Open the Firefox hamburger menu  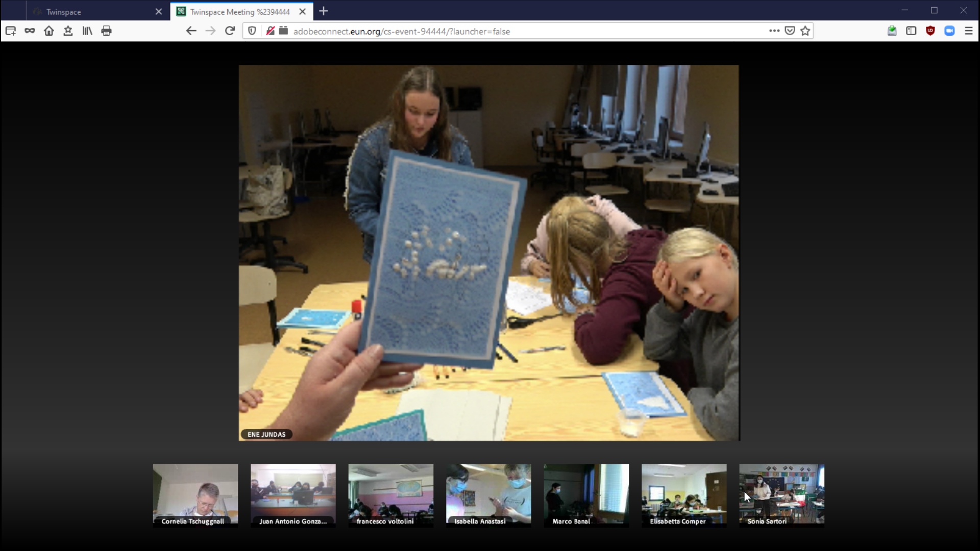[969, 31]
